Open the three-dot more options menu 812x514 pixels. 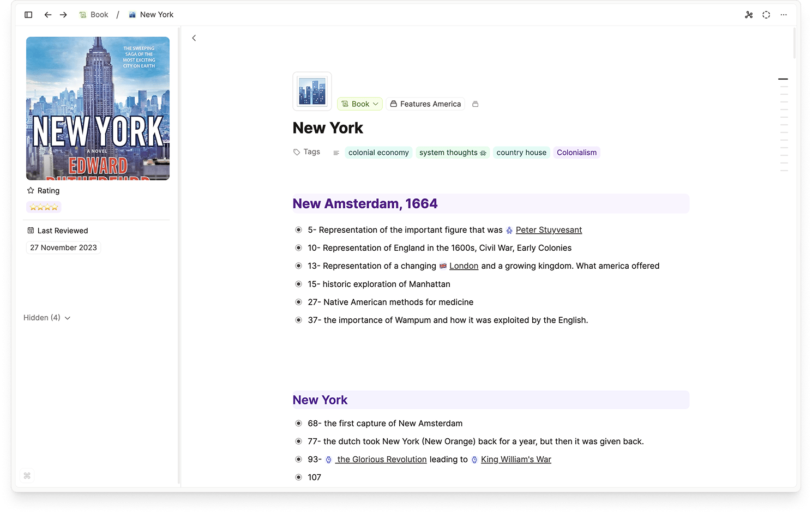coord(784,15)
